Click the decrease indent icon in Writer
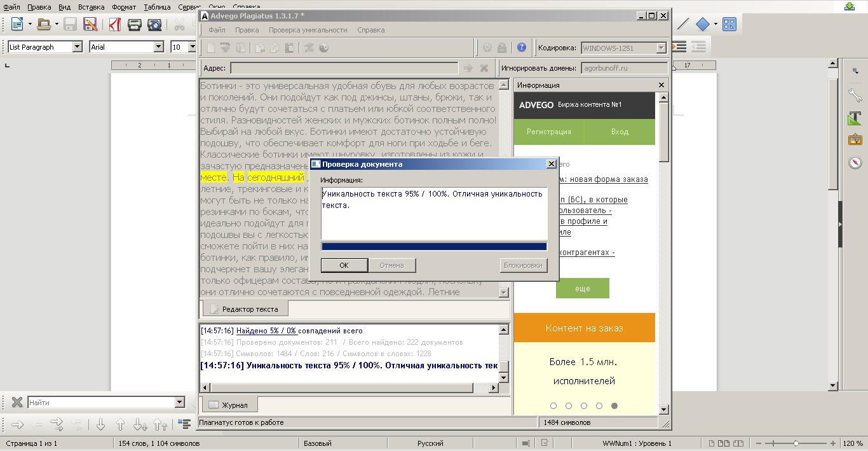The height and width of the screenshot is (451, 868). 698,46
